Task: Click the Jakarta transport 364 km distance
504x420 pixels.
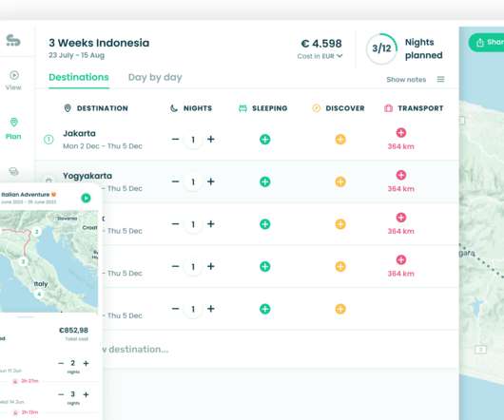Action: (x=400, y=146)
